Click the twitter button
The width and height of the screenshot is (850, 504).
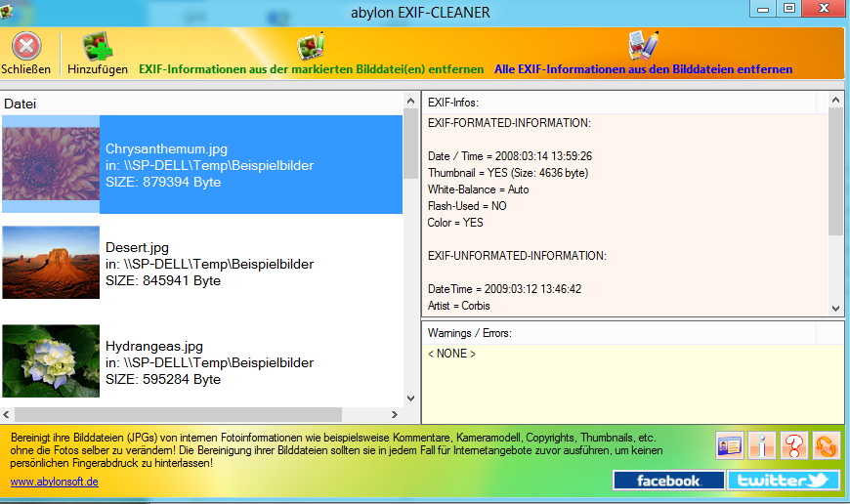pos(784,481)
